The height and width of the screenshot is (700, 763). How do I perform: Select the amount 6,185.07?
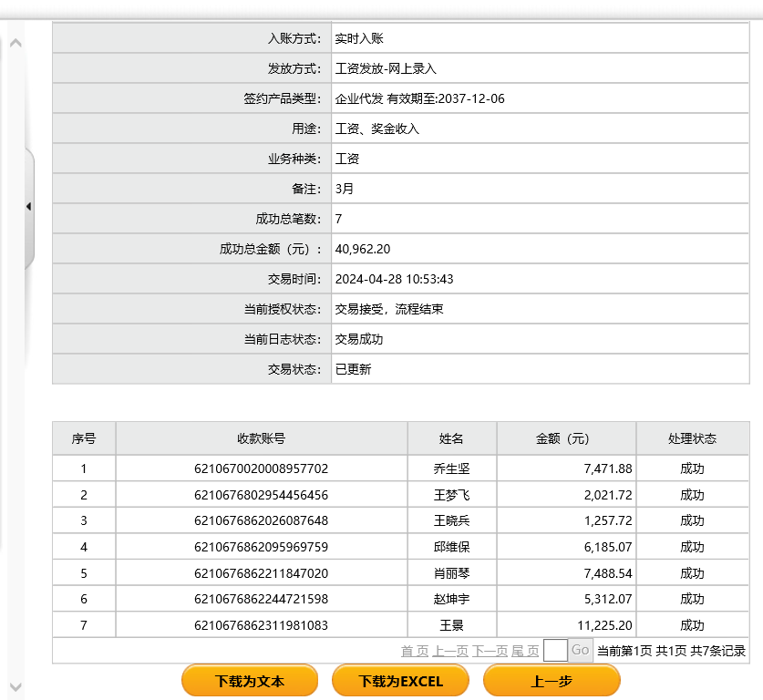(608, 547)
